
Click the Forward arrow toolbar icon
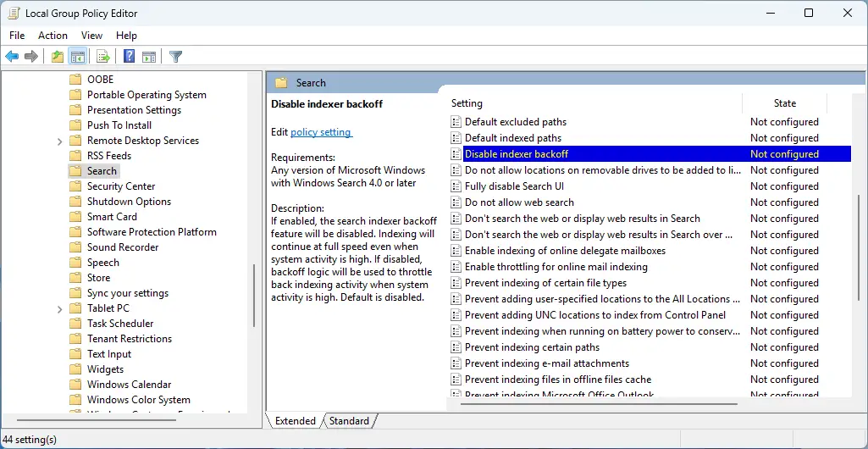pos(31,56)
